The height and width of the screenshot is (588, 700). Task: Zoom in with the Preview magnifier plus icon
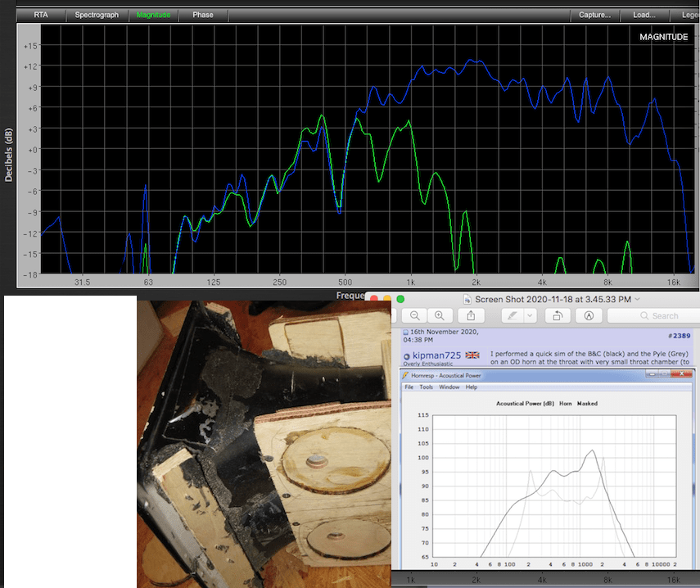(440, 315)
